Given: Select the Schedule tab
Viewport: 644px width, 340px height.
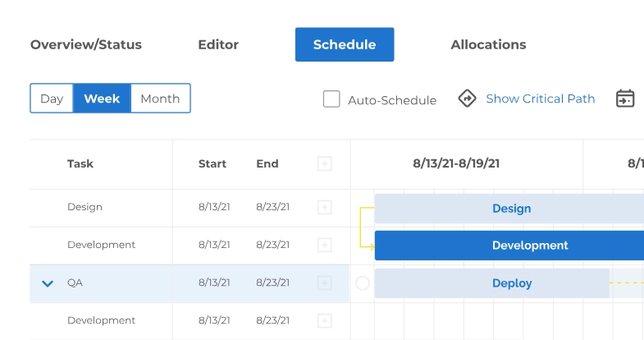Looking at the screenshot, I should click(x=345, y=44).
